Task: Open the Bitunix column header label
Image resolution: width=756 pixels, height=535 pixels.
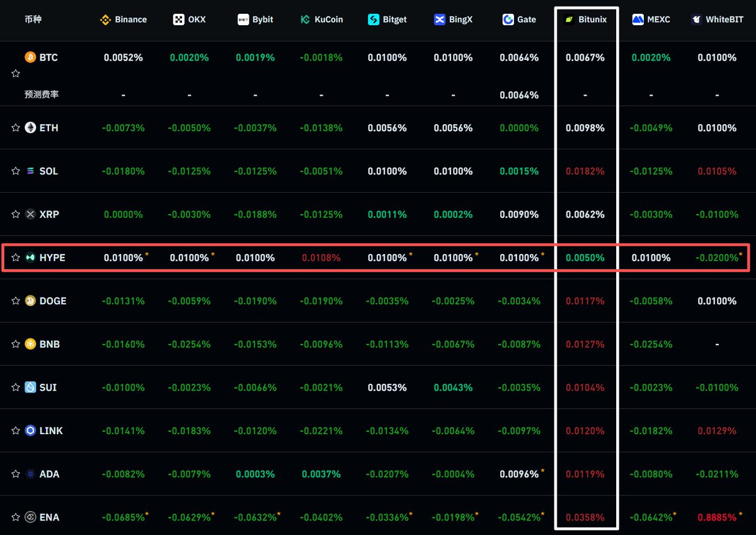Action: point(593,20)
